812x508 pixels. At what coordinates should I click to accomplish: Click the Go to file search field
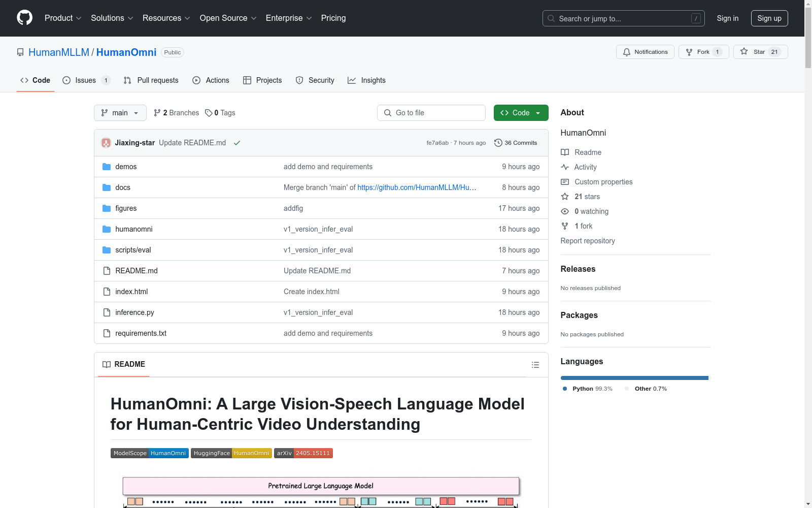point(431,113)
